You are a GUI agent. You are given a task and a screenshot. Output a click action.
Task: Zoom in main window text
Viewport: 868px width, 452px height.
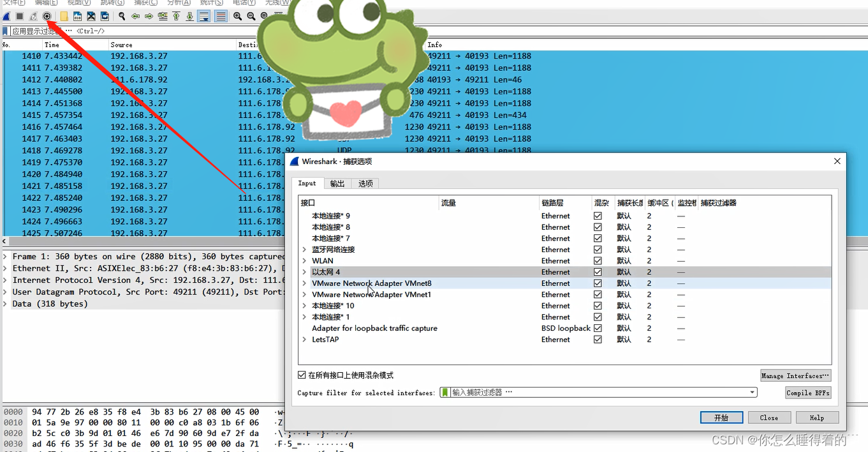pyautogui.click(x=237, y=16)
